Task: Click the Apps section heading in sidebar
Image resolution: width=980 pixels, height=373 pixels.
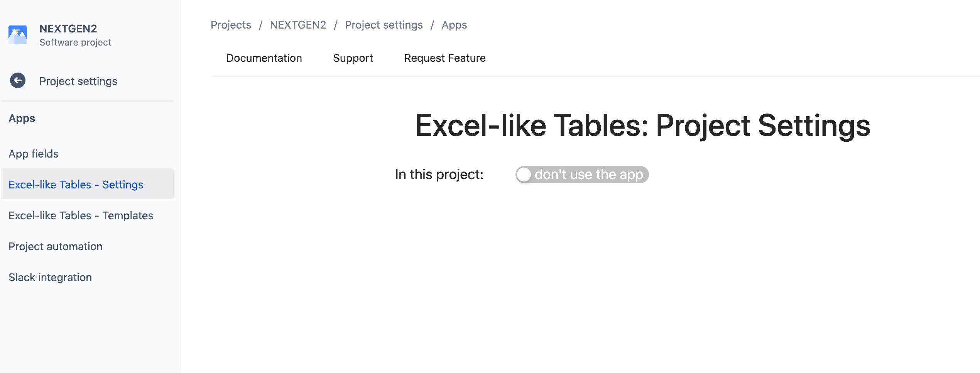Action: (x=22, y=118)
